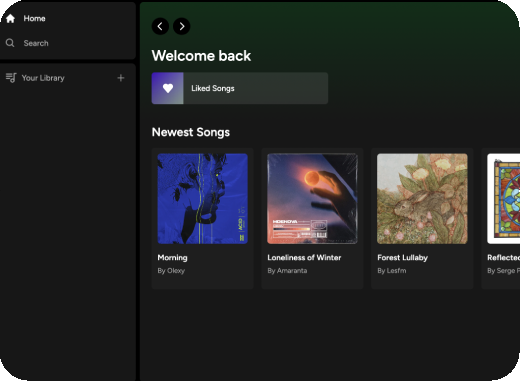Click the Newest Songs heading
This screenshot has height=381, width=520.
(191, 132)
